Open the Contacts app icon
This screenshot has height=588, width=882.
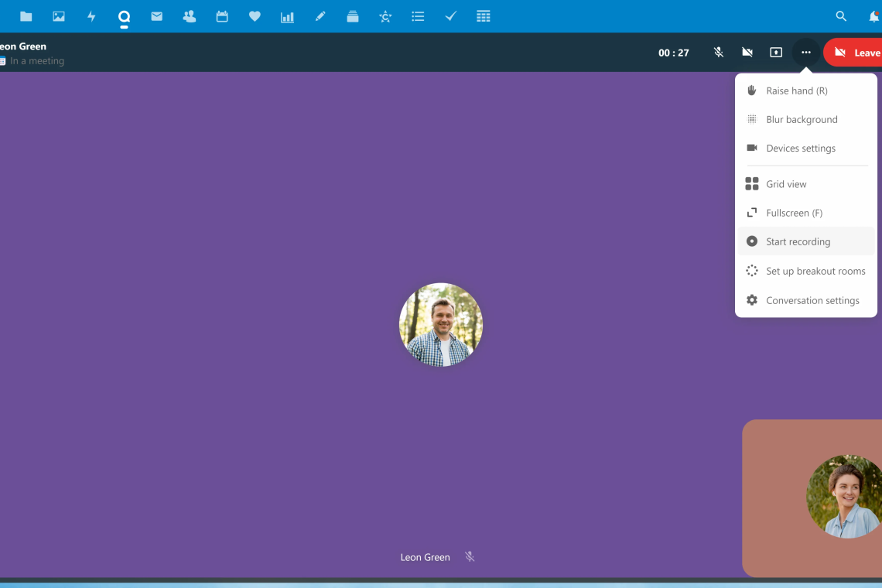pos(189,16)
